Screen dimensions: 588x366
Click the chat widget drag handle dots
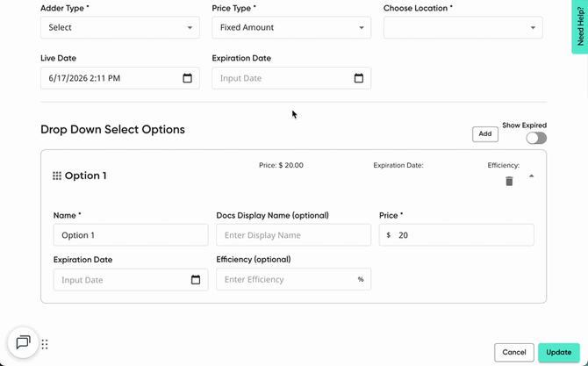click(45, 344)
